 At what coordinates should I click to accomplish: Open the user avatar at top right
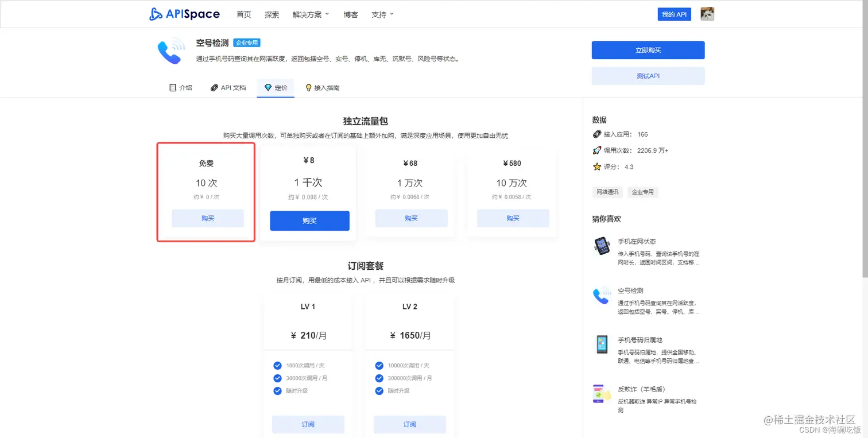click(707, 14)
